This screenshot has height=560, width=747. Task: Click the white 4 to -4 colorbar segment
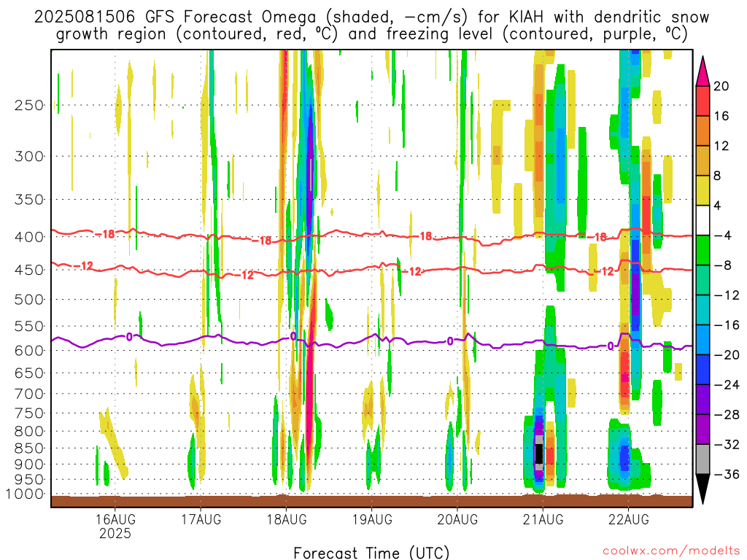[703, 220]
